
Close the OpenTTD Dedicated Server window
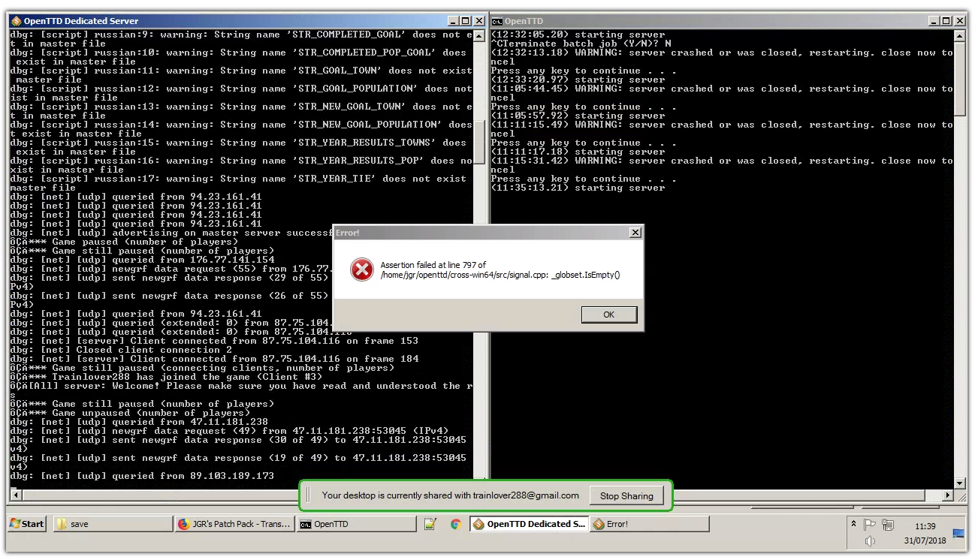479,21
